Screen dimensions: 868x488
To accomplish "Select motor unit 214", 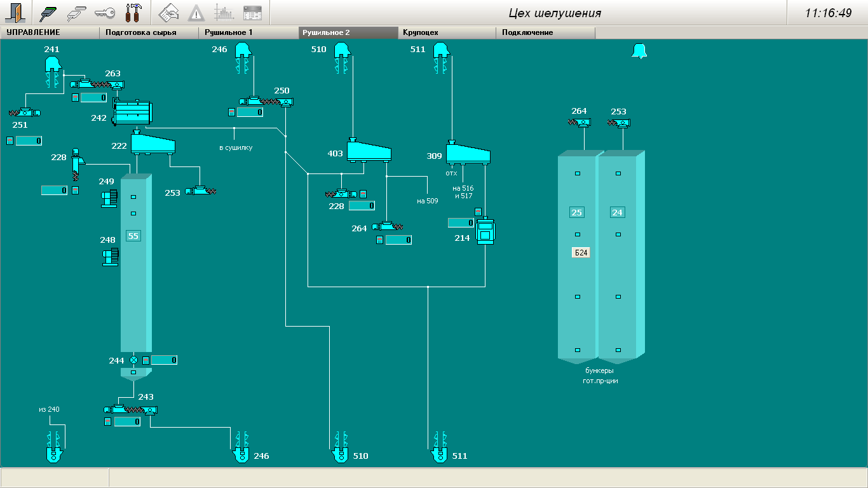I will (485, 231).
